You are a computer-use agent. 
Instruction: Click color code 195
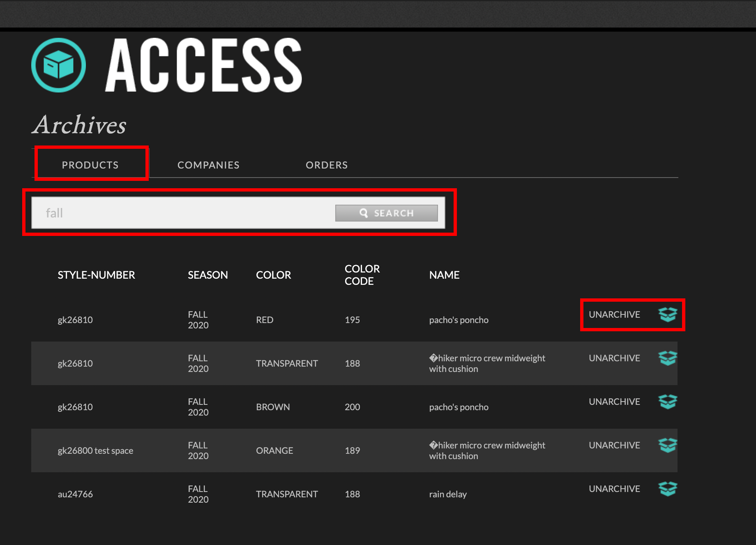click(352, 320)
